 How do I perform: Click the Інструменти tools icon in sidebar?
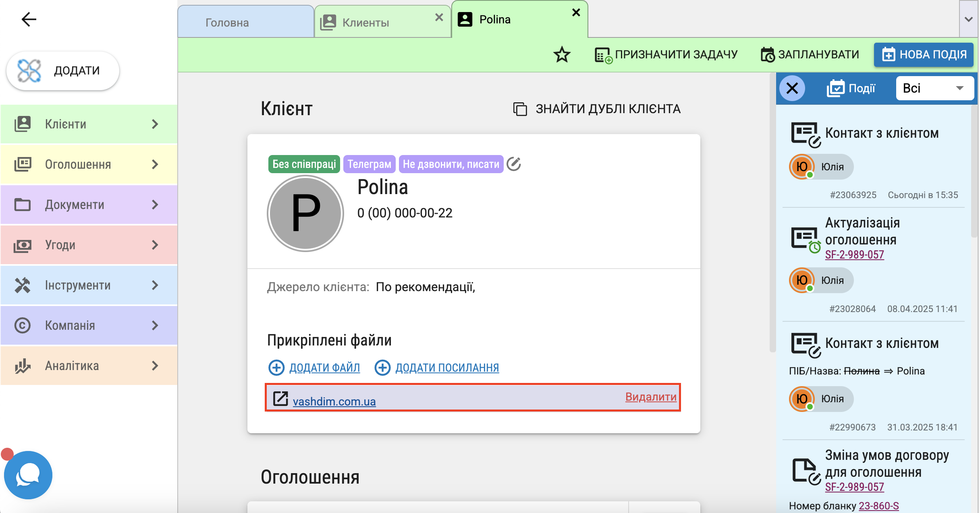tap(23, 285)
